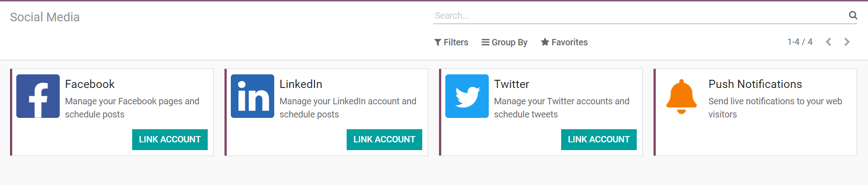Click the Twitter bird icon
Viewport: 868px width, 185px height.
[467, 96]
